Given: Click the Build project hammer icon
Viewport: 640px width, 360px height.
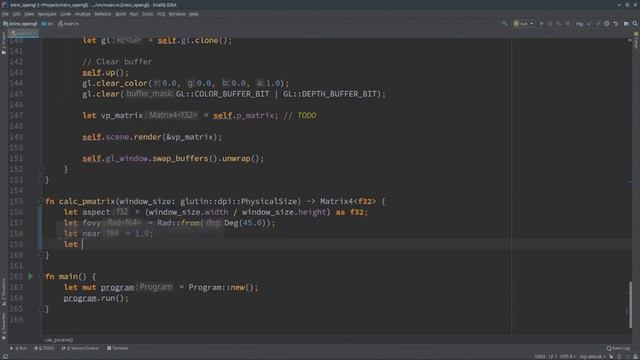Looking at the screenshot, I should [505, 24].
